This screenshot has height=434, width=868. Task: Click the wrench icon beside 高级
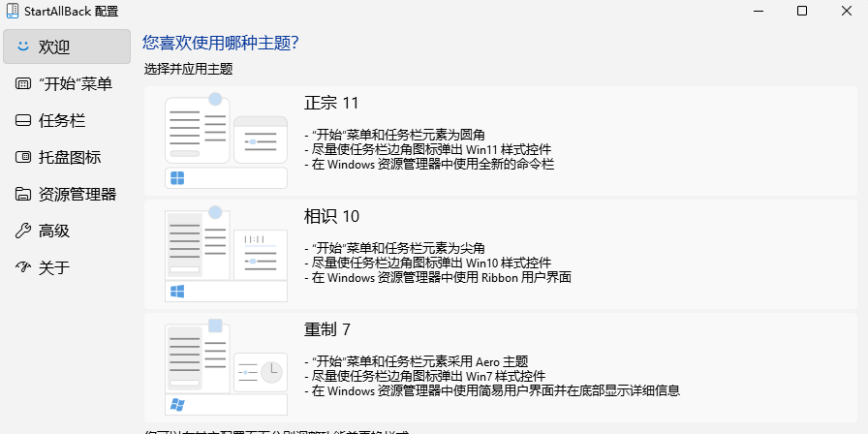coord(22,231)
